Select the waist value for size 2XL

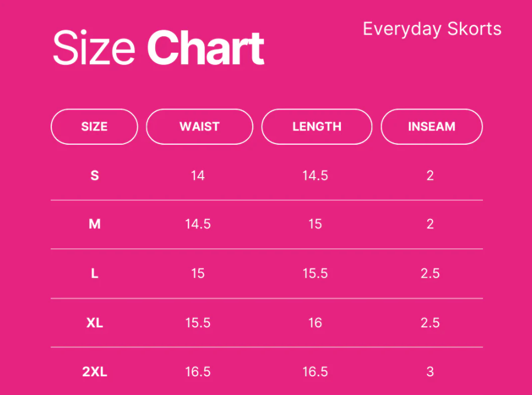point(198,372)
